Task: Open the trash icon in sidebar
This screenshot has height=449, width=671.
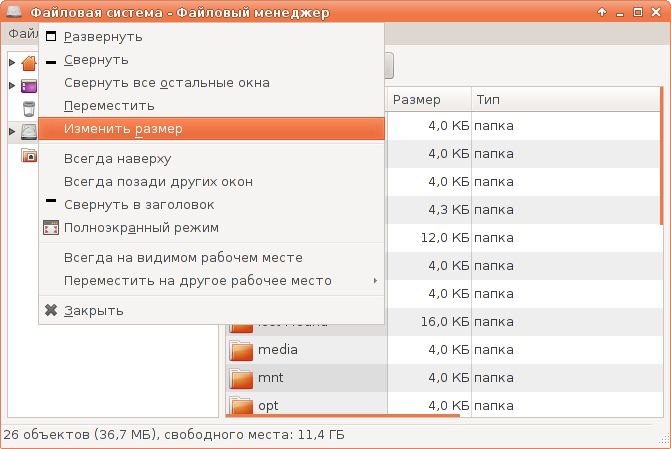Action: (x=29, y=109)
